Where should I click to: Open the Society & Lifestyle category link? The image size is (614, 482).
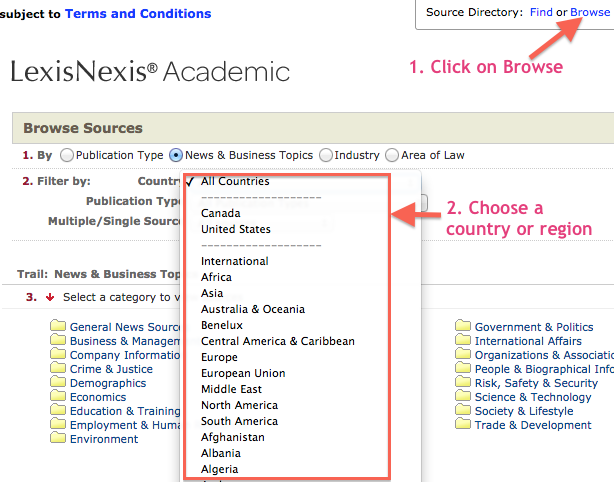point(524,411)
